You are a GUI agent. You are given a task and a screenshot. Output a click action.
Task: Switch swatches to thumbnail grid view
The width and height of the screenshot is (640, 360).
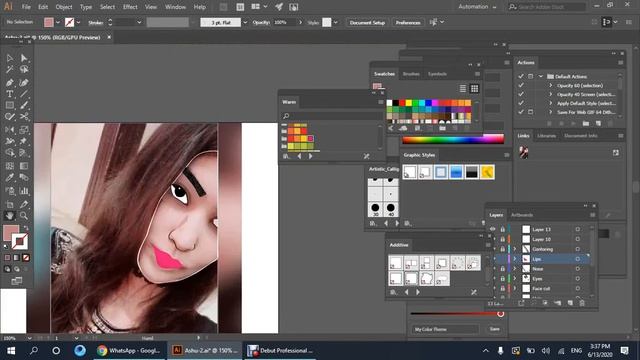[x=474, y=89]
